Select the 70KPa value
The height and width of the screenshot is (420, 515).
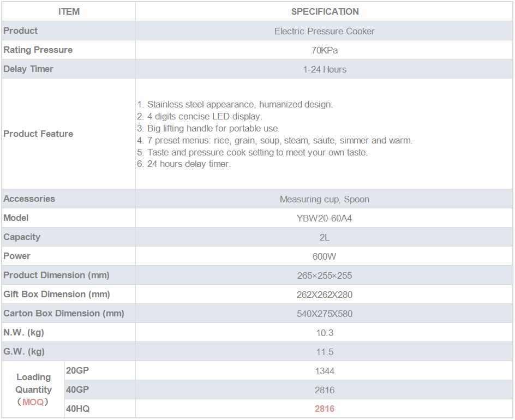coord(325,50)
